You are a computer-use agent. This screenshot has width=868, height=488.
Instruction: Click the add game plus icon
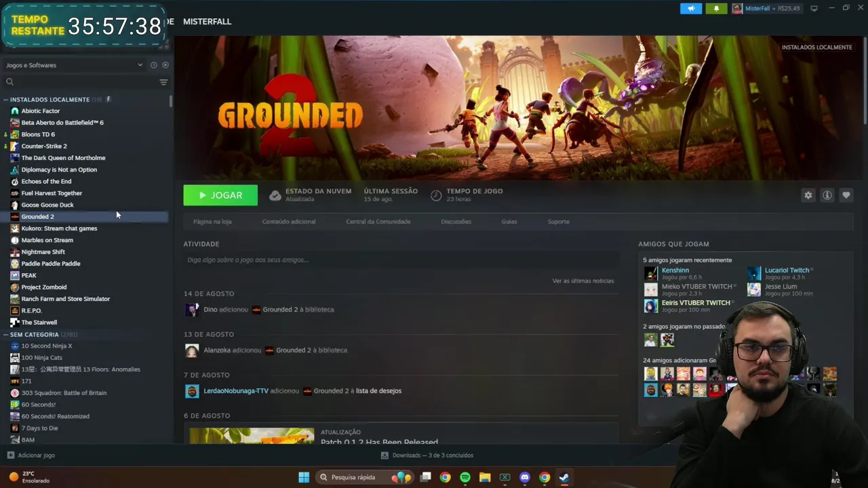10,455
